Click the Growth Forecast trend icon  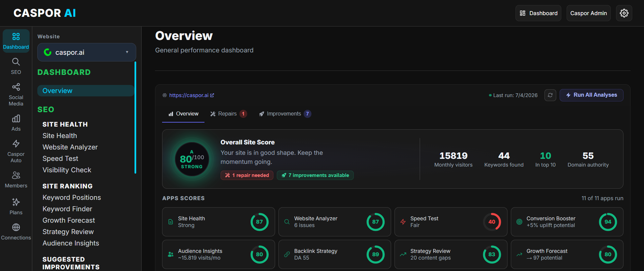519,254
